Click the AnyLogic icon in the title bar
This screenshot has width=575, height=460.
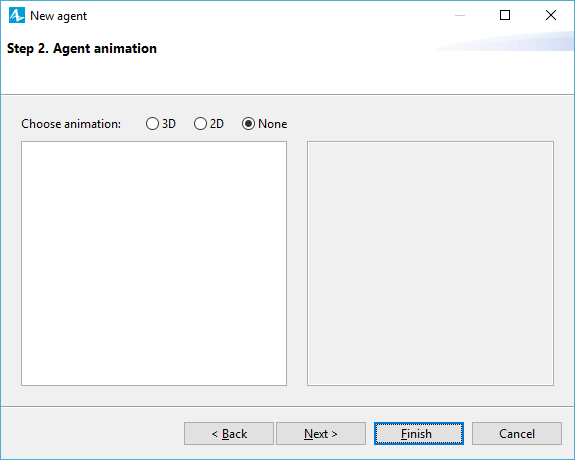point(17,15)
